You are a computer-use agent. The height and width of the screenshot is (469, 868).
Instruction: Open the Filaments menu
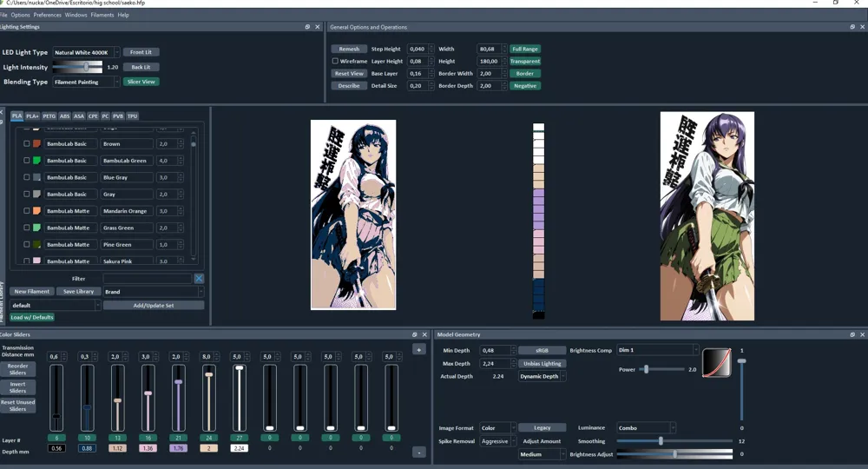tap(102, 15)
